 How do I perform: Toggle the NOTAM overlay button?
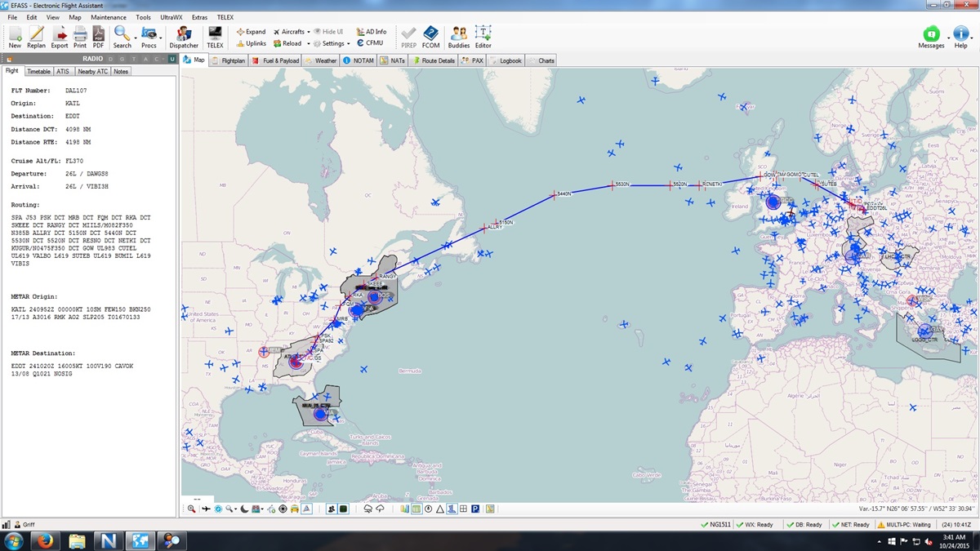pos(358,60)
